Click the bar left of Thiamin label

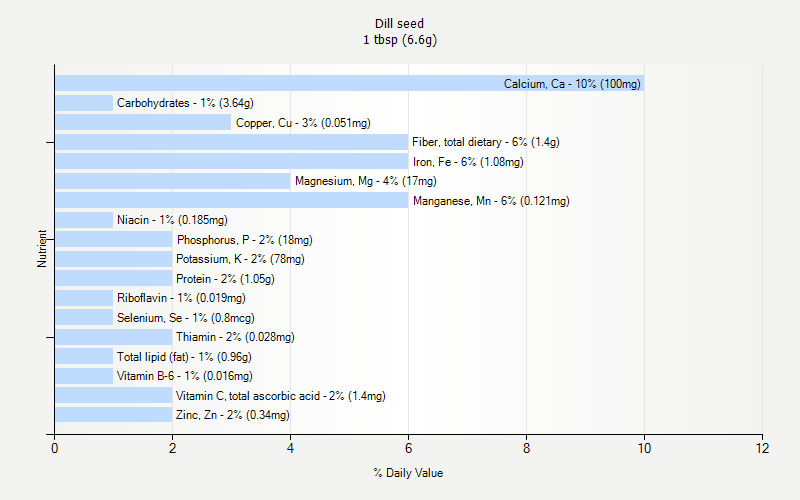114,337
